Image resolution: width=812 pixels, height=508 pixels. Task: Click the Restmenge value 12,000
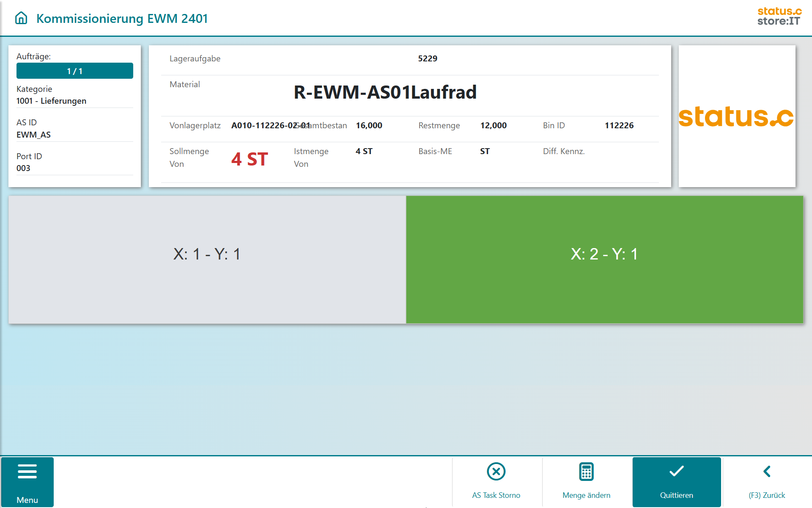pyautogui.click(x=493, y=125)
